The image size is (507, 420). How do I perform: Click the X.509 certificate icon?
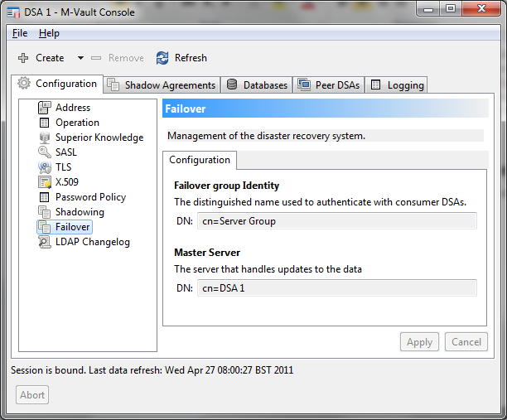pos(45,182)
